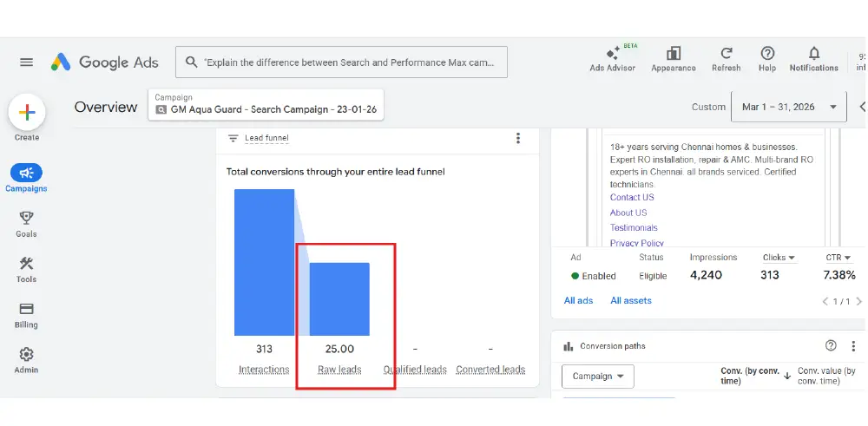Viewport: 868px width, 426px height.
Task: Open Billing in the sidebar
Action: pos(26,314)
